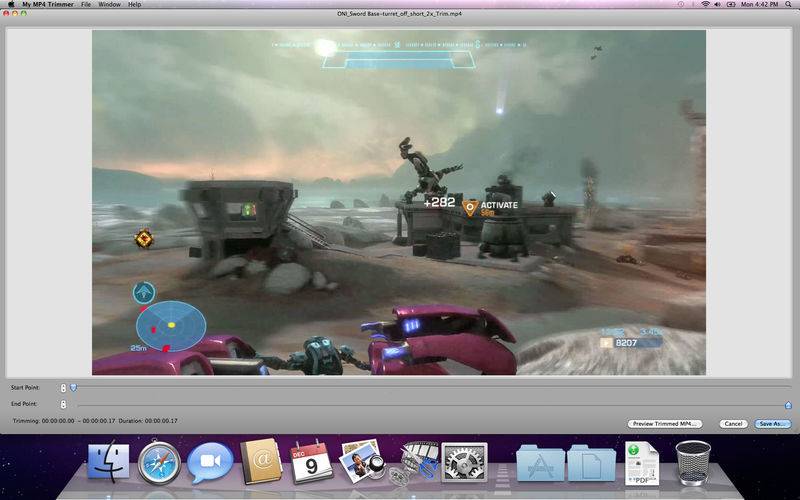
Task: Open the PDF document in the Dock
Action: click(x=641, y=463)
